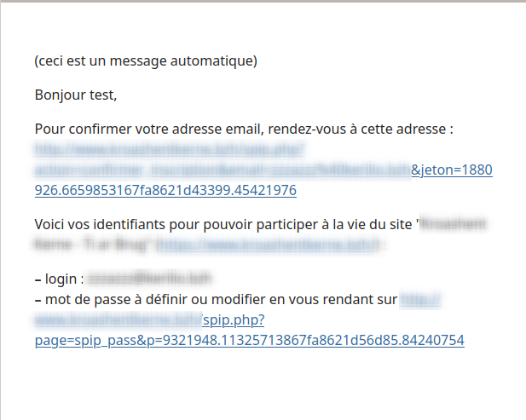Click the '– mot de passe à définir' line

(x=216, y=299)
